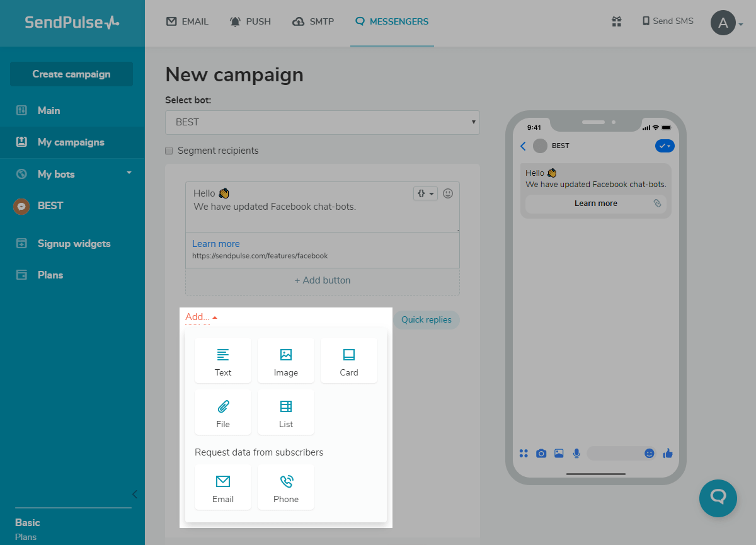This screenshot has width=756, height=545.
Task: Tap camera icon in phone preview
Action: 541,453
